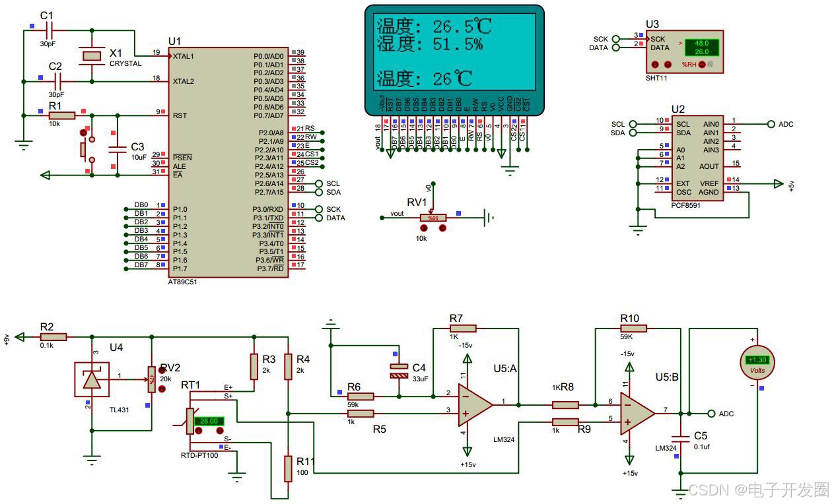Select capacitor C2 symbol
The height and width of the screenshot is (504, 832).
(x=57, y=82)
